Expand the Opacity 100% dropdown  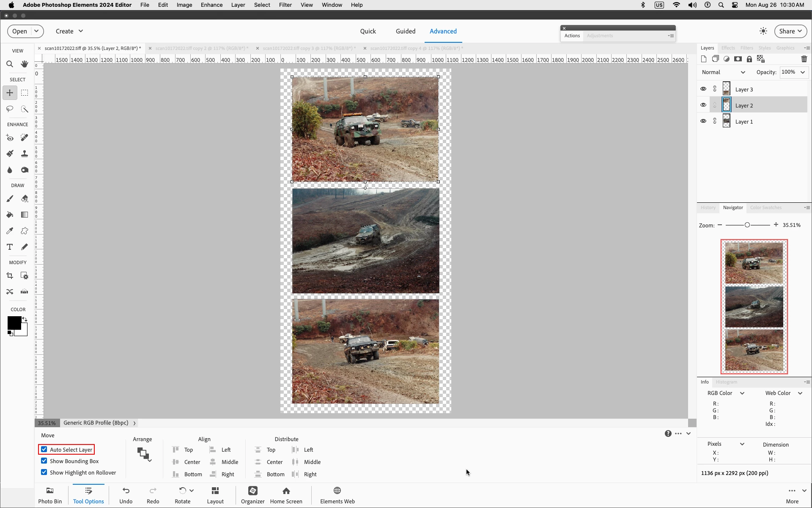point(802,72)
